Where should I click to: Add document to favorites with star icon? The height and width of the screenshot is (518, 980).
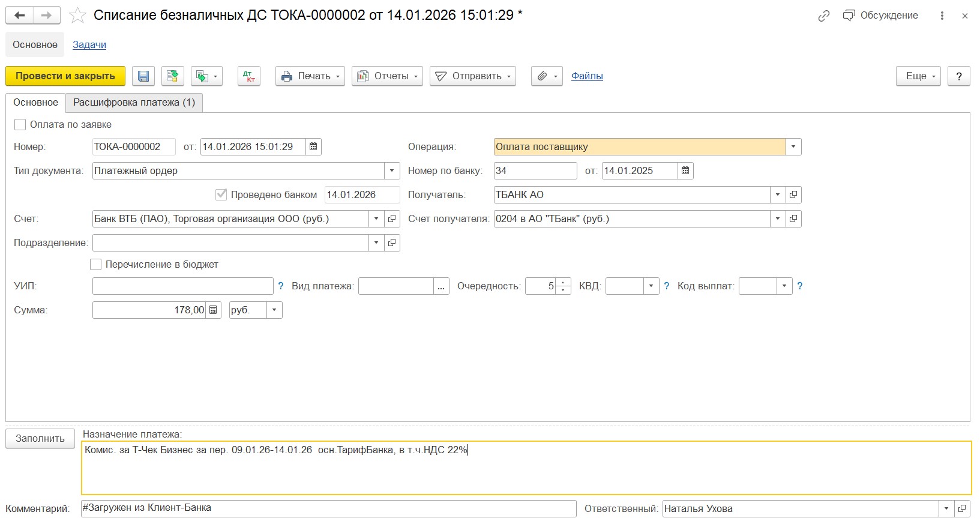click(77, 16)
